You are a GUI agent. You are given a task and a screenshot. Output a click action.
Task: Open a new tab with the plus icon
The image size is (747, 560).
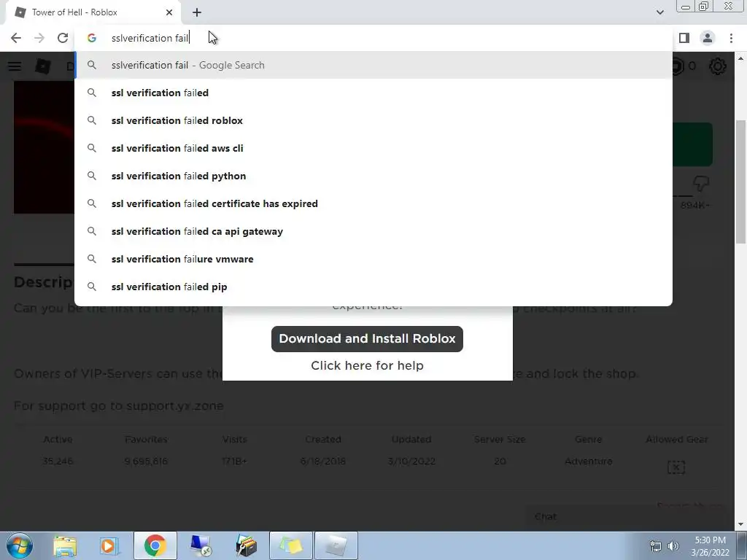[197, 12]
